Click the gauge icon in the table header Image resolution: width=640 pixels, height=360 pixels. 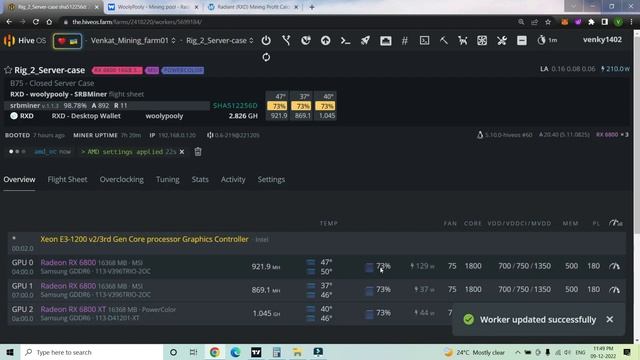tap(616, 223)
